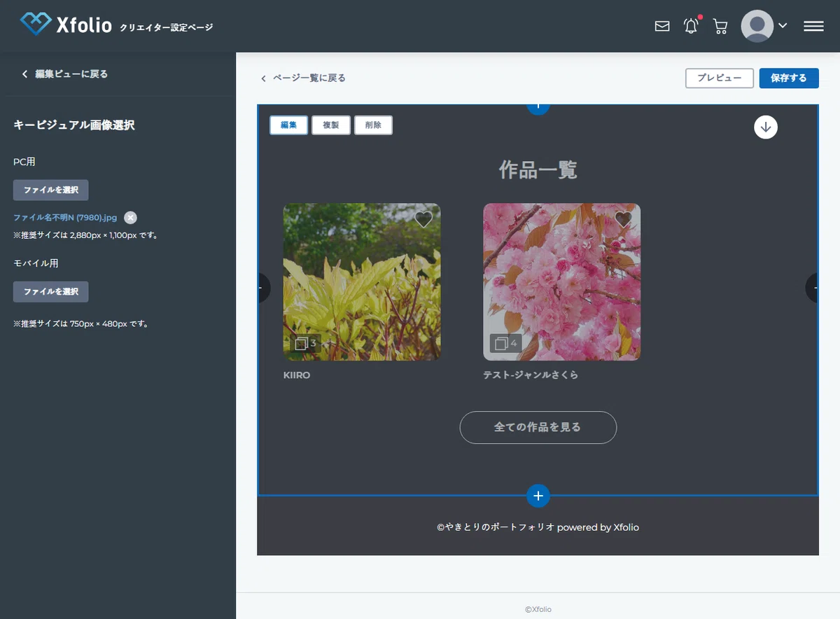Return to the edit view (編集ビューに戻る)

click(64, 74)
